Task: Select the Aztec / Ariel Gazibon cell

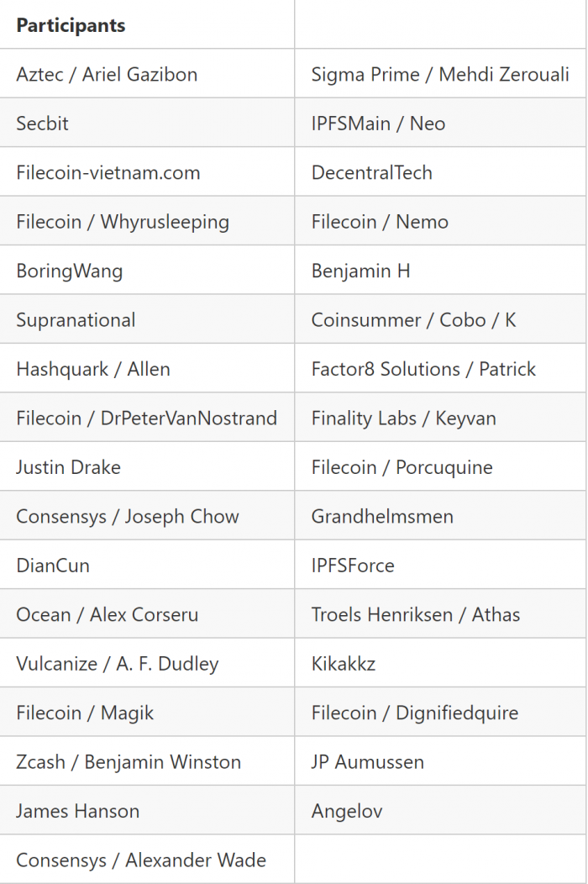Action: (146, 73)
